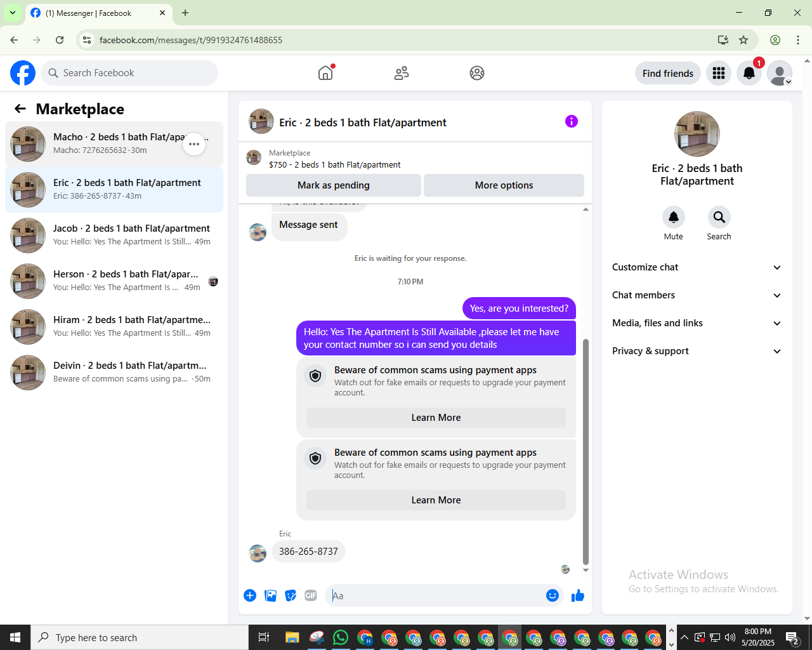Open the Chrome three-dot menu
Screen dimensions: 812x650
[798, 40]
